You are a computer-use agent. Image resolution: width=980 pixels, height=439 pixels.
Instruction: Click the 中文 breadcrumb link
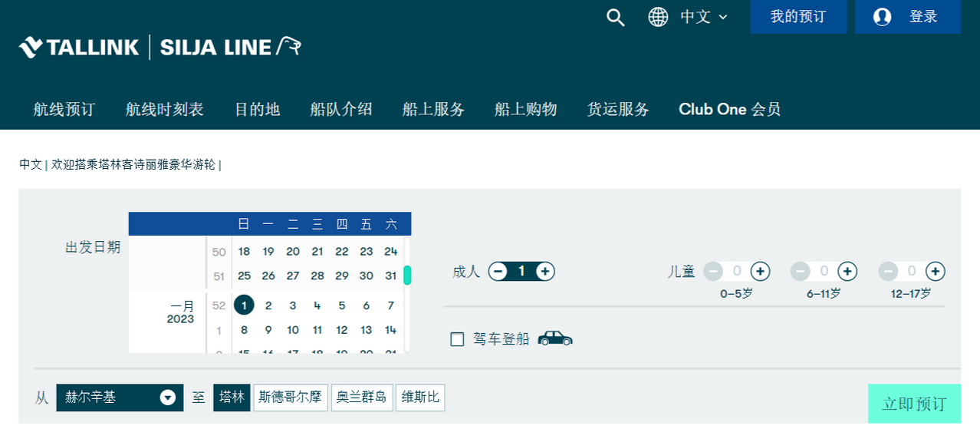(31, 164)
